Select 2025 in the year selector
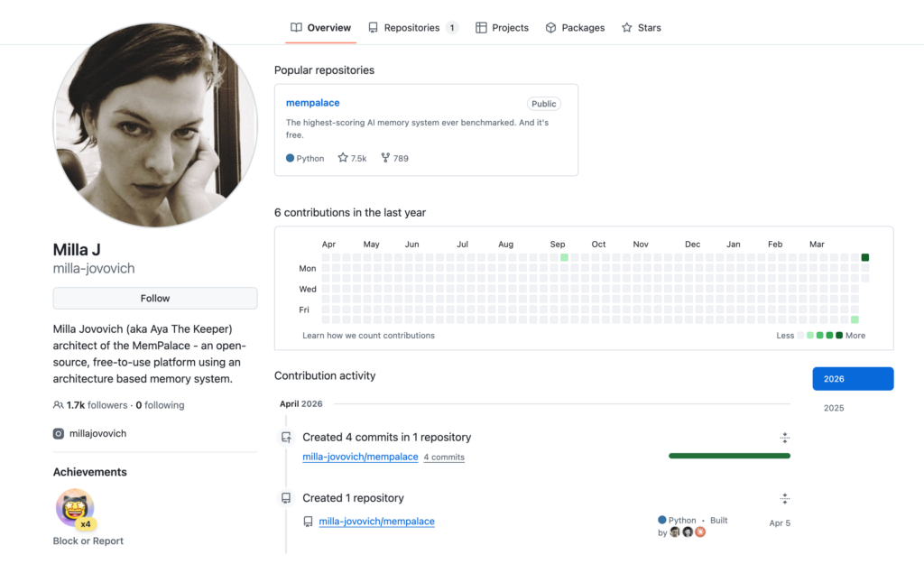Viewport: 924px width, 564px height. [833, 407]
